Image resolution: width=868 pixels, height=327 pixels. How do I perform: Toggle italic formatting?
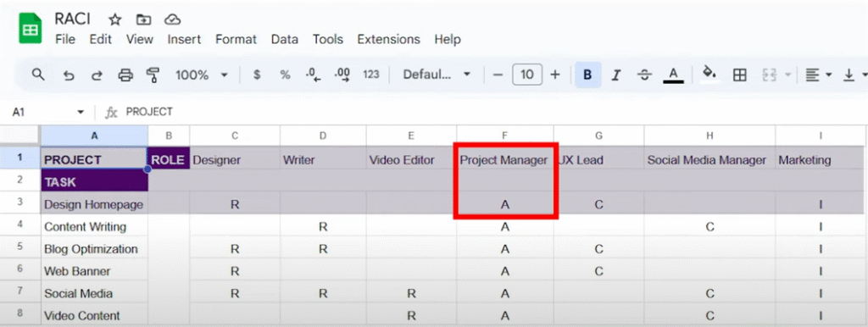(616, 75)
